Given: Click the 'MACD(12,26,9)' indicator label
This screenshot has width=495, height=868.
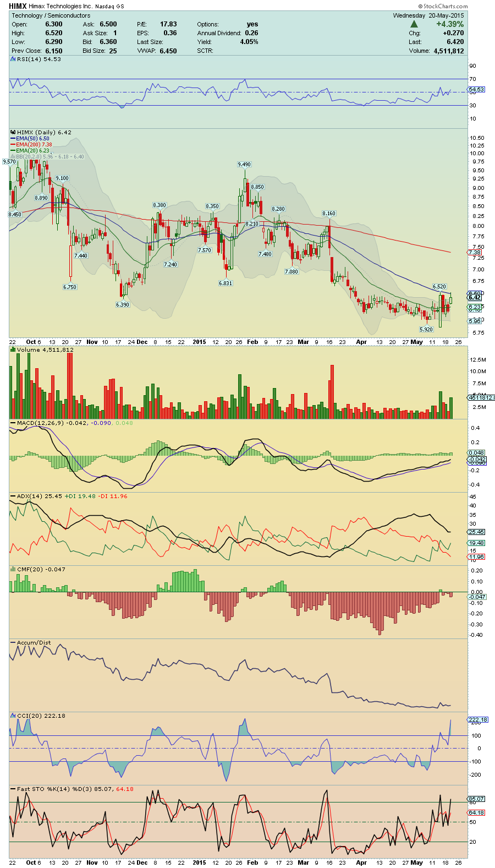Looking at the screenshot, I should pos(40,423).
